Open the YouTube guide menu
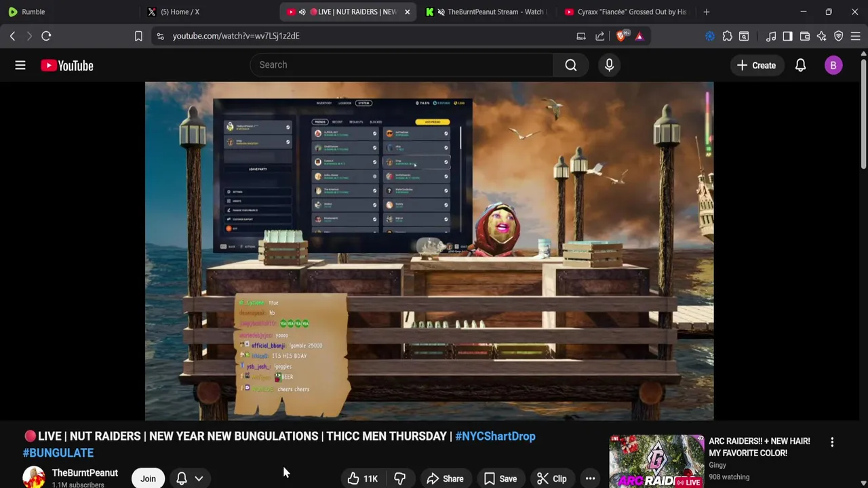 coord(20,65)
